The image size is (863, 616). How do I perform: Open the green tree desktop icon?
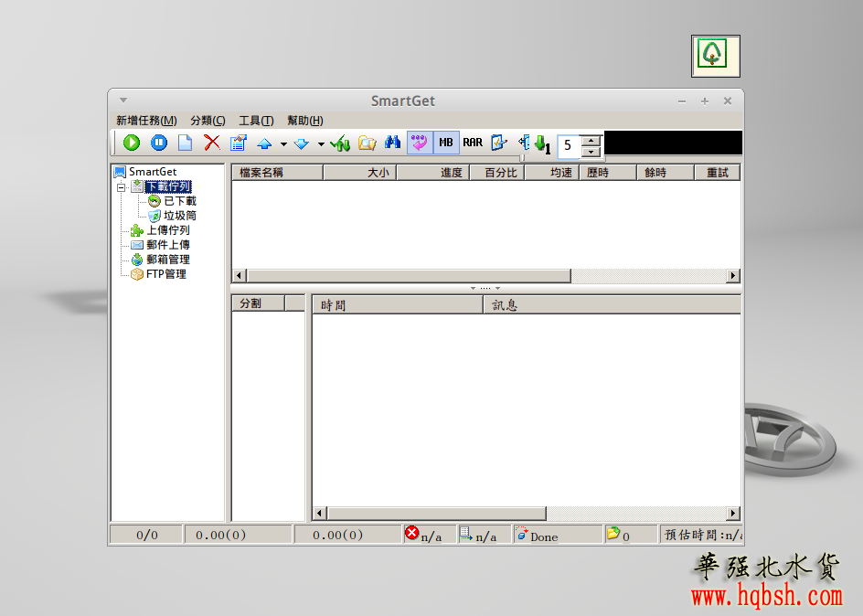(716, 56)
